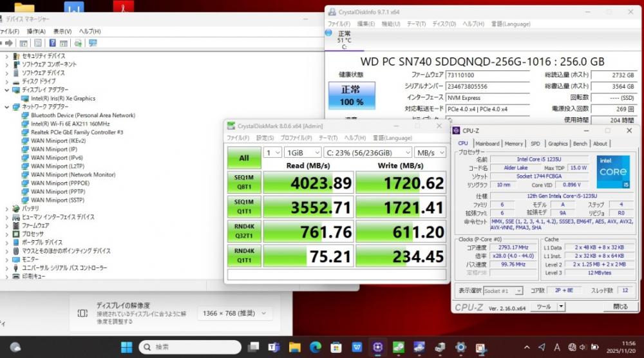Select Bluetooth Device (Personal Area Network)
Viewport: 644px width, 358px height.
point(83,115)
